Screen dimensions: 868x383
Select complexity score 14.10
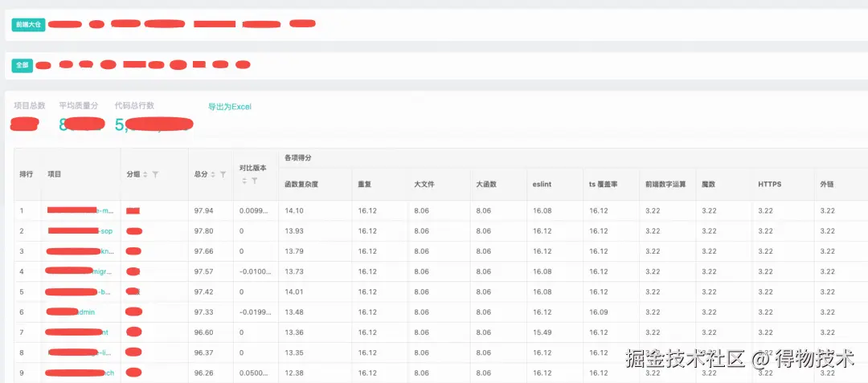(x=294, y=210)
